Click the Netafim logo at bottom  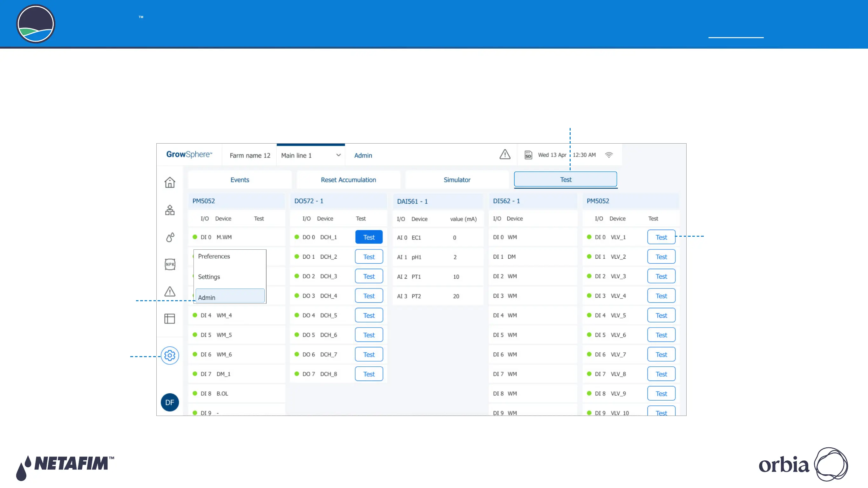[x=65, y=468]
